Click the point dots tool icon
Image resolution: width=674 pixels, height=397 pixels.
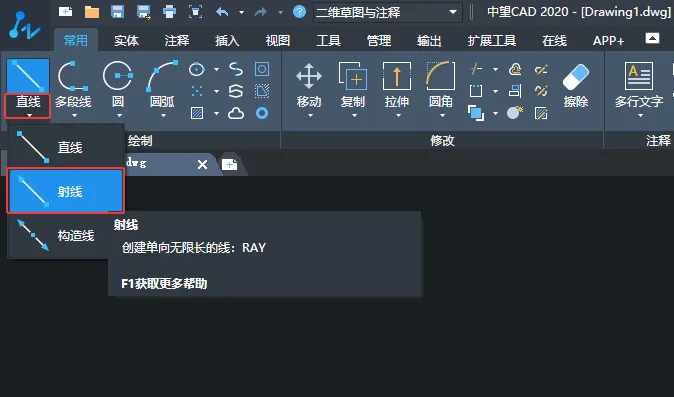(196, 91)
